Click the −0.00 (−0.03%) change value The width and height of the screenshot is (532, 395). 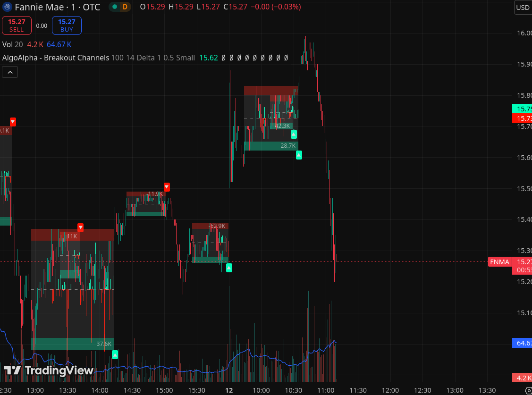[x=276, y=7]
